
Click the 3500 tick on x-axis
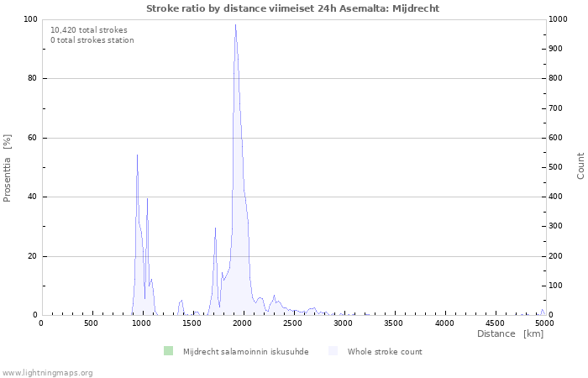tap(393, 323)
